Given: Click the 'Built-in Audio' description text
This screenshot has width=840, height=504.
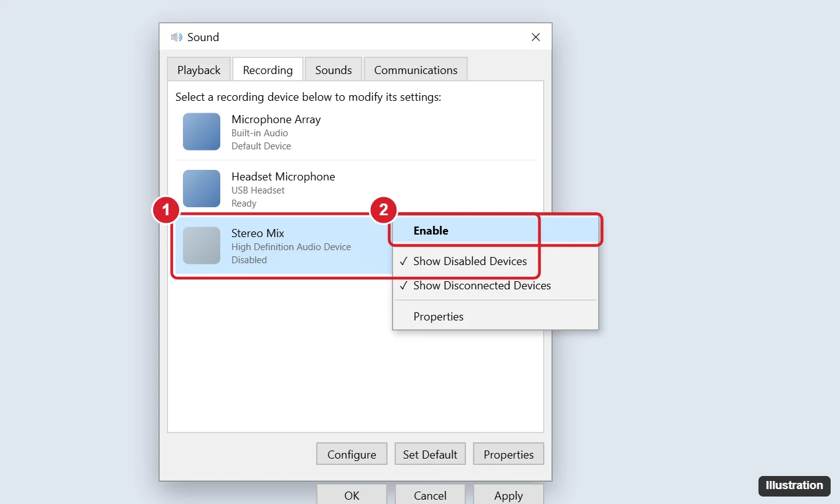Looking at the screenshot, I should [x=259, y=133].
